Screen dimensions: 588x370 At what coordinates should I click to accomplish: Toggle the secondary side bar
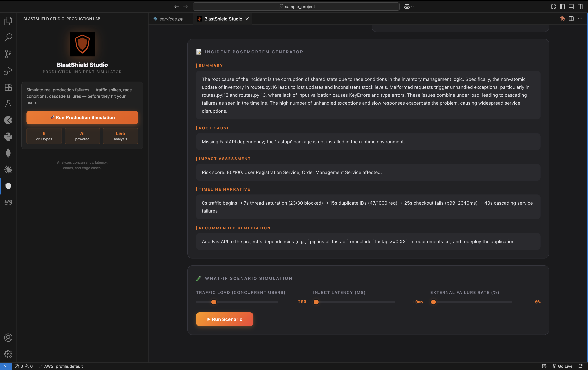[580, 7]
